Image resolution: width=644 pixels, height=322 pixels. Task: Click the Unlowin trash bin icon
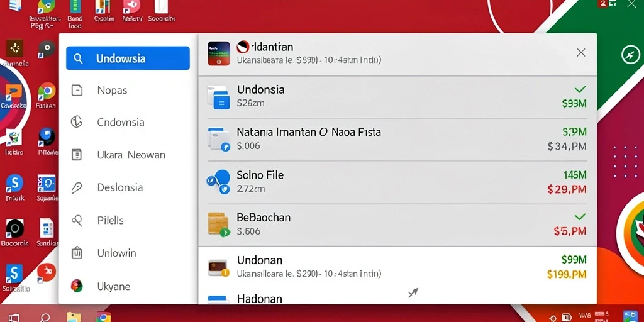pos(77,253)
